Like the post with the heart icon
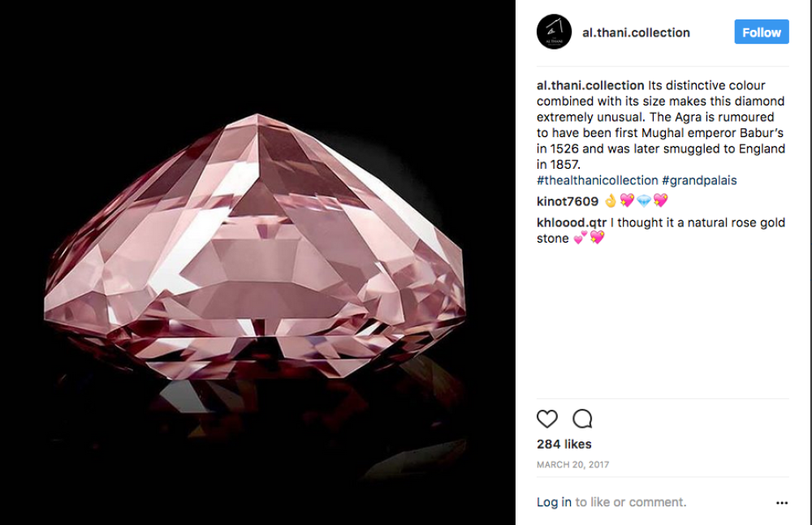 (547, 419)
